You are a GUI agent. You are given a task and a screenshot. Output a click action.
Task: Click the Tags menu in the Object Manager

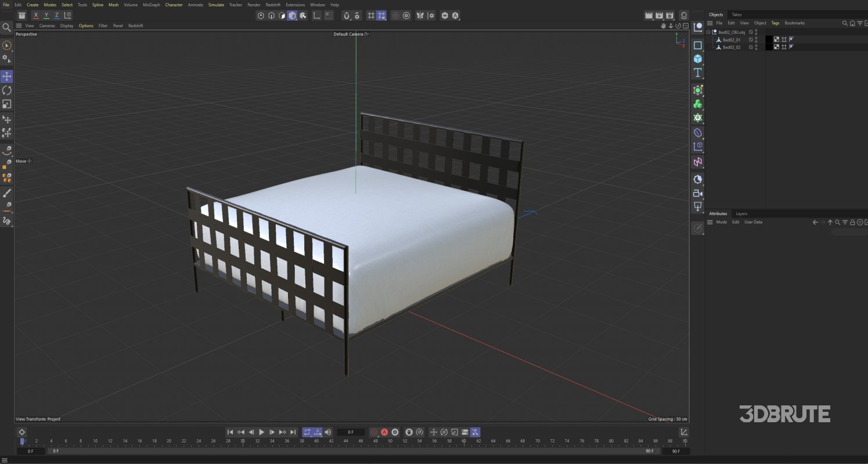[x=775, y=23]
